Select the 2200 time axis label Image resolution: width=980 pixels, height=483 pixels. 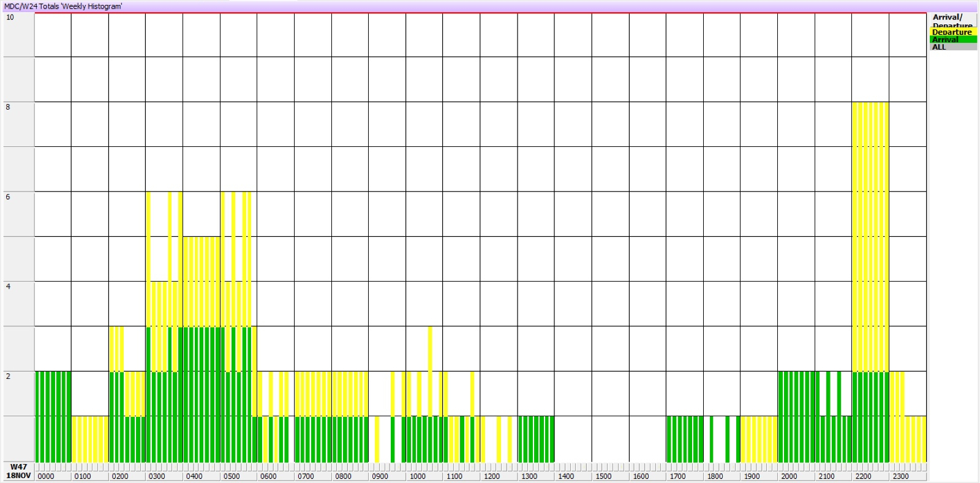863,476
